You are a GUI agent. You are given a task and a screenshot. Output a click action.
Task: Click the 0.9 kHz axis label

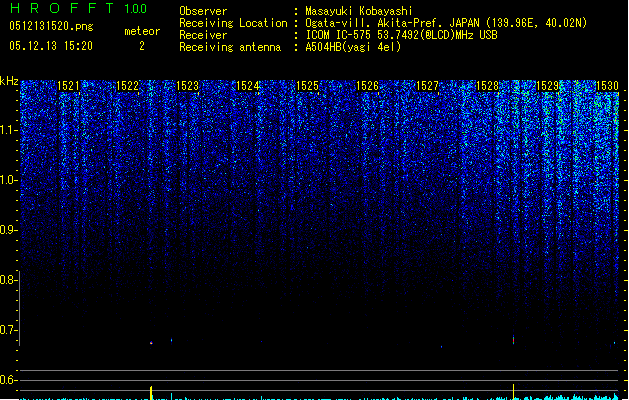9,230
